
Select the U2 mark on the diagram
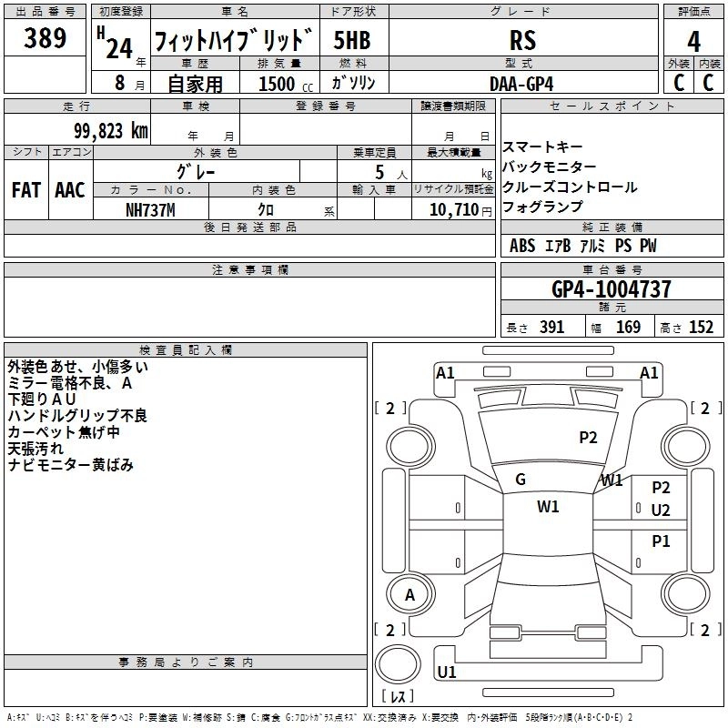point(661,510)
